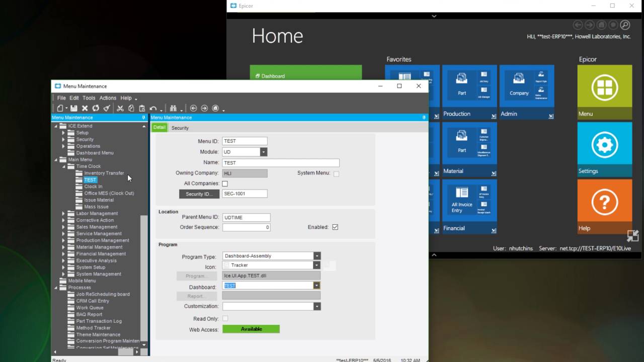Collapse the Time Clock tree node
644x362 pixels.
64,166
